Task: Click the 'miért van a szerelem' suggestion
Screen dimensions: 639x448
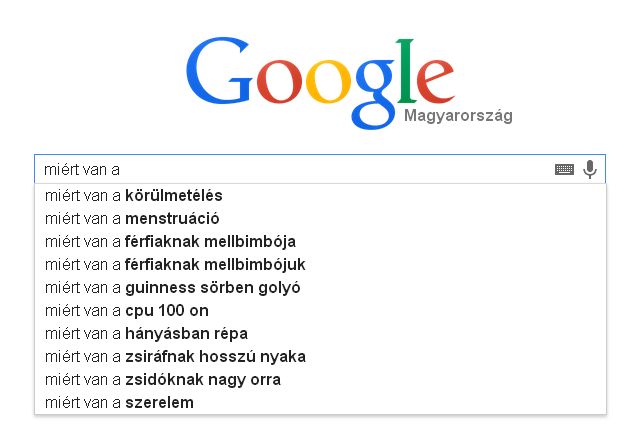Action: coord(119,402)
